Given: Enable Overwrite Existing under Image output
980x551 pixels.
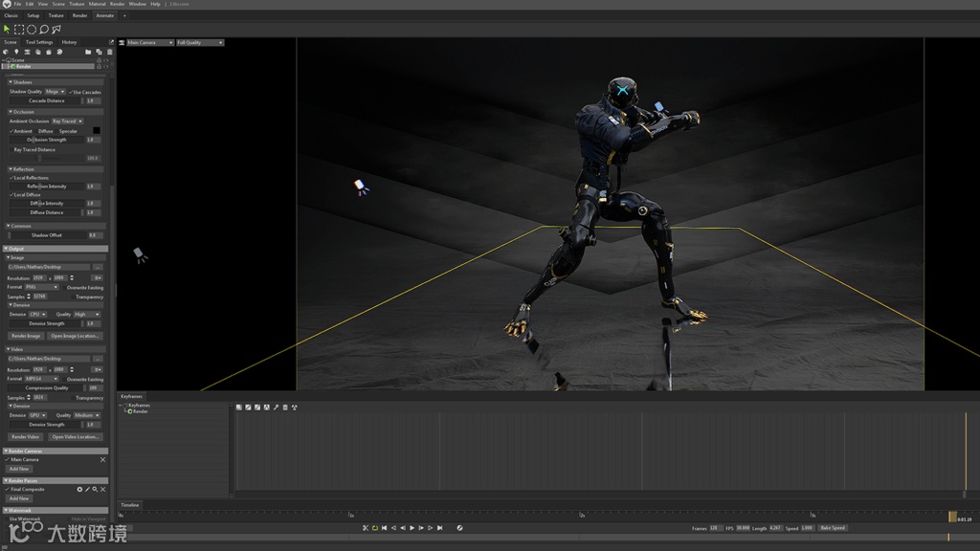Looking at the screenshot, I should (x=65, y=287).
